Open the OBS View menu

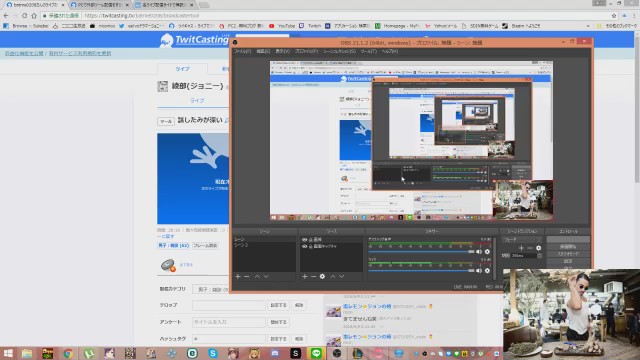(282, 51)
